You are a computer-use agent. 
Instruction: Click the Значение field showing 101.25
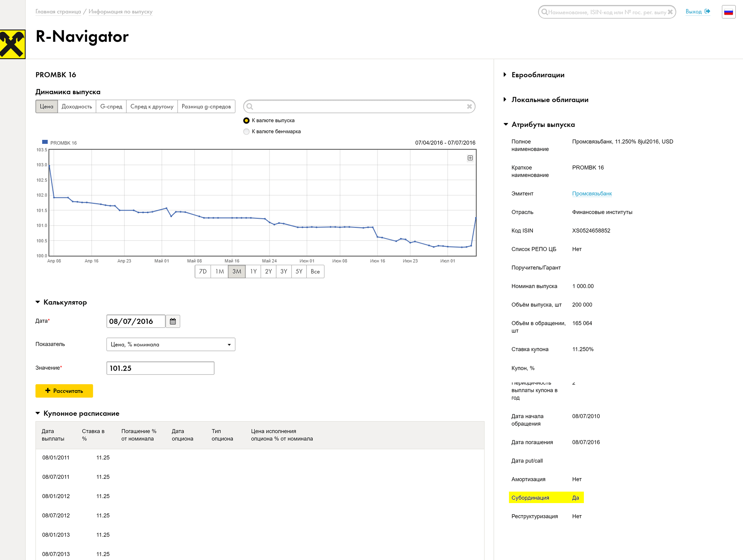(160, 368)
